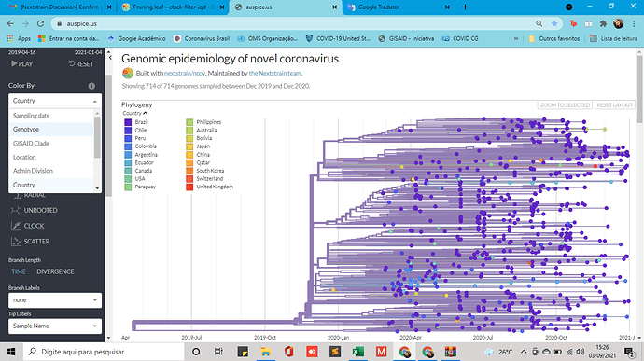
Task: Open browser extensions puzzle icon
Action: coord(603,24)
